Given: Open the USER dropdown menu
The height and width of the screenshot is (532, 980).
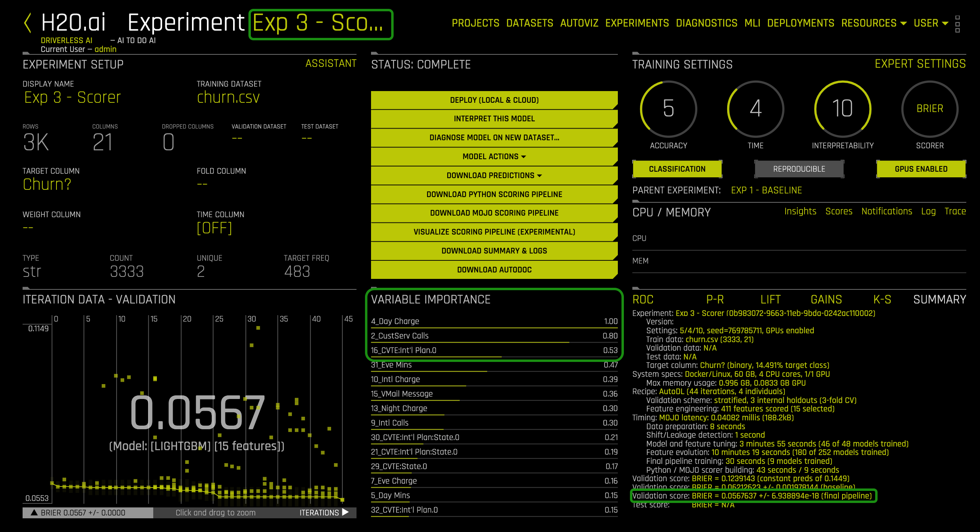Looking at the screenshot, I should 931,23.
